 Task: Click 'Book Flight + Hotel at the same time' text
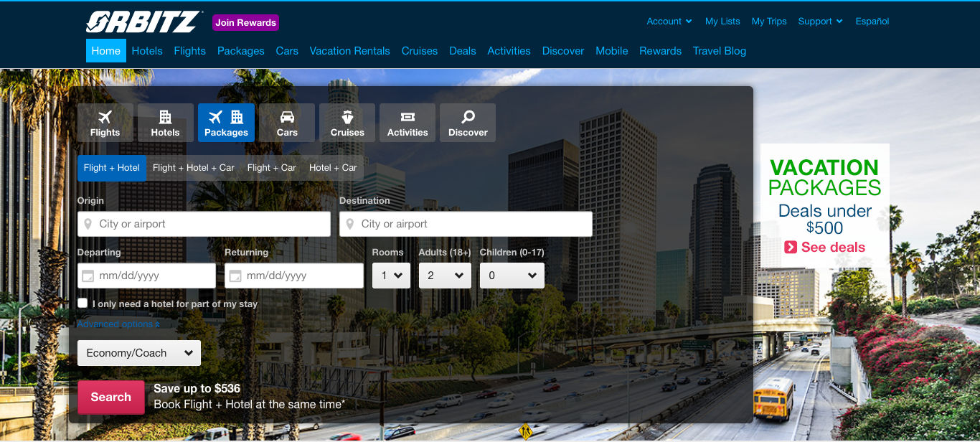pyautogui.click(x=249, y=405)
